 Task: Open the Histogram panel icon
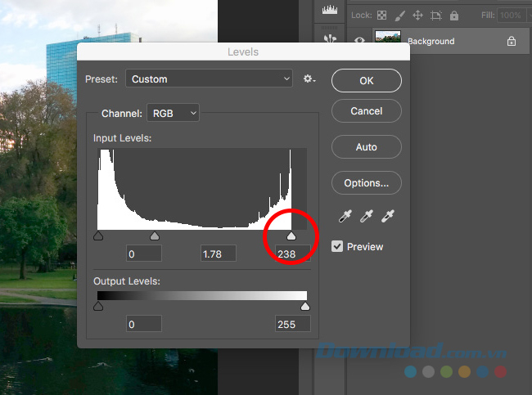click(x=330, y=10)
